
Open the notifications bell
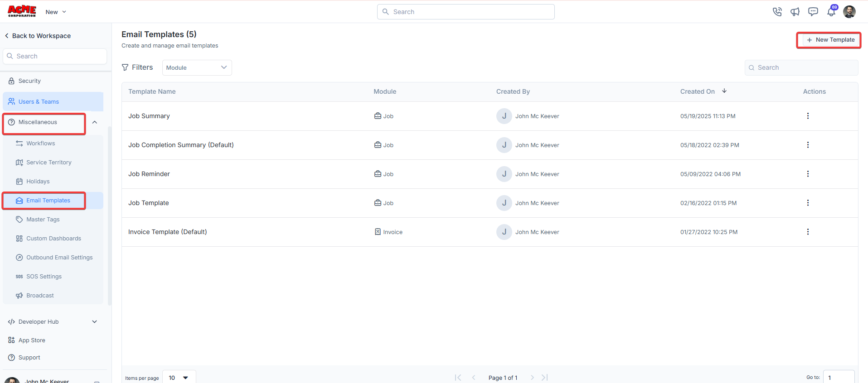pos(831,12)
